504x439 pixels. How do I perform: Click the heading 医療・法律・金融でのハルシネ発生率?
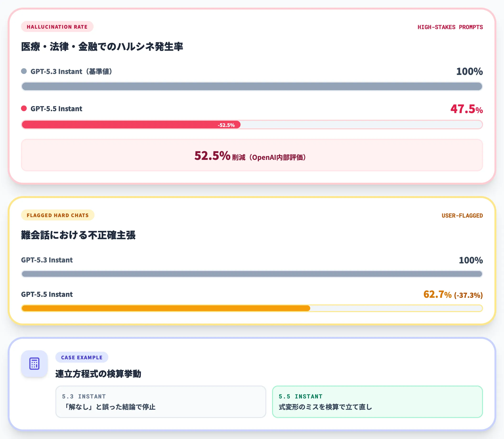point(102,47)
